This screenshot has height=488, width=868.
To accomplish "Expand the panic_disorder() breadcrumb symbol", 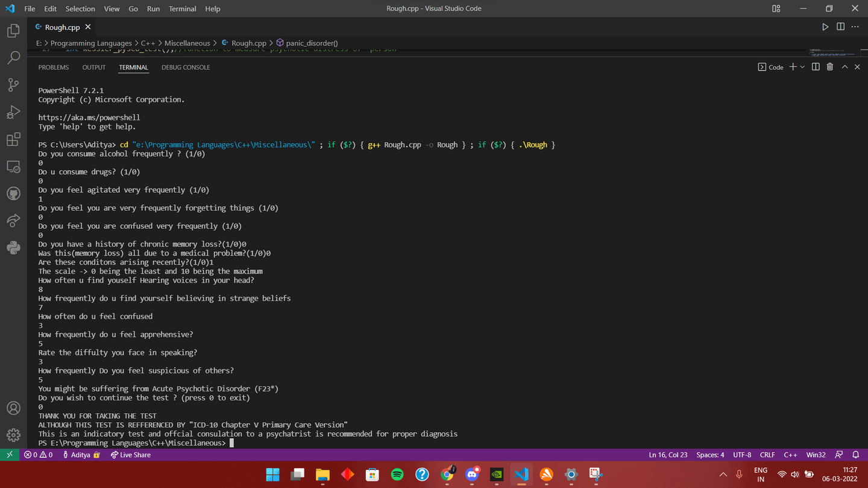I will pos(307,43).
